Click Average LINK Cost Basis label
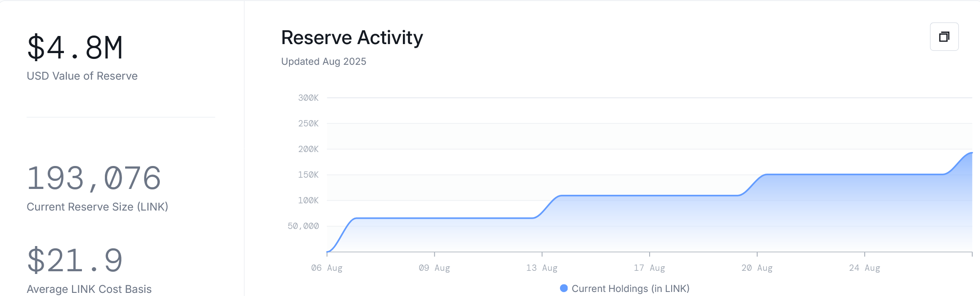Image resolution: width=980 pixels, height=296 pixels. click(x=89, y=289)
